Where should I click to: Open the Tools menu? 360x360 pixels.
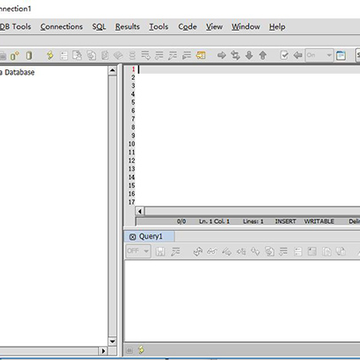159,27
